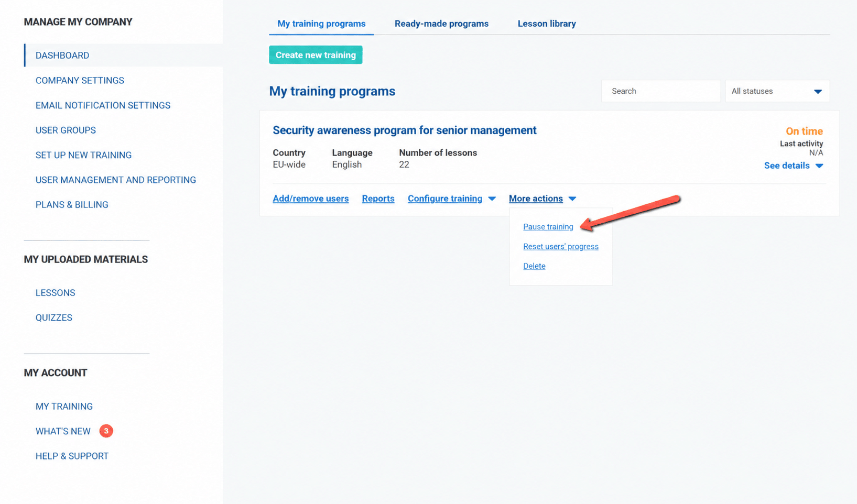The height and width of the screenshot is (504, 857).
Task: Click the number of lessons value 22
Action: pyautogui.click(x=404, y=165)
